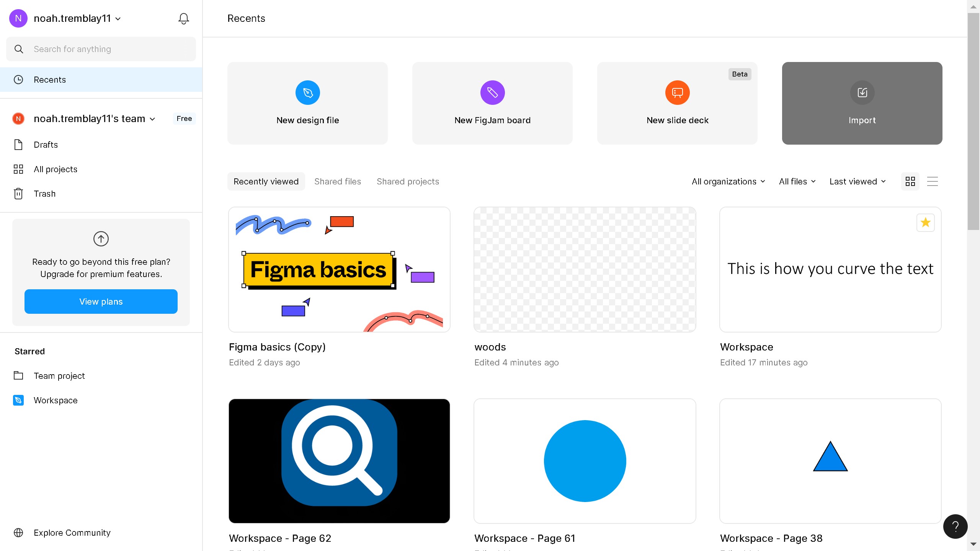Open the Import panel
This screenshot has height=551, width=980.
(862, 103)
